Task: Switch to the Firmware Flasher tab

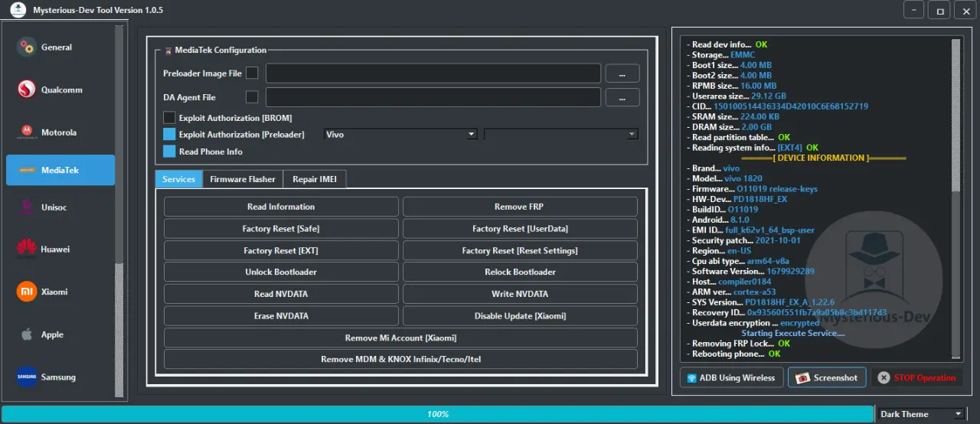Action: pyautogui.click(x=243, y=179)
